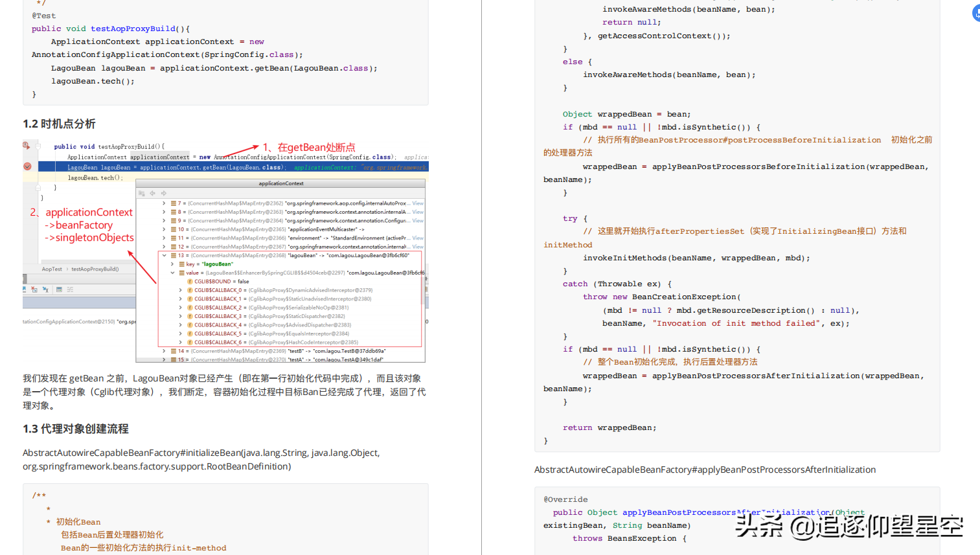Viewport: 980px width, 555px height.
Task: Expand CGLIB$CALLBACK_0 DynamicAdvisedInterceptor node
Action: 180,290
